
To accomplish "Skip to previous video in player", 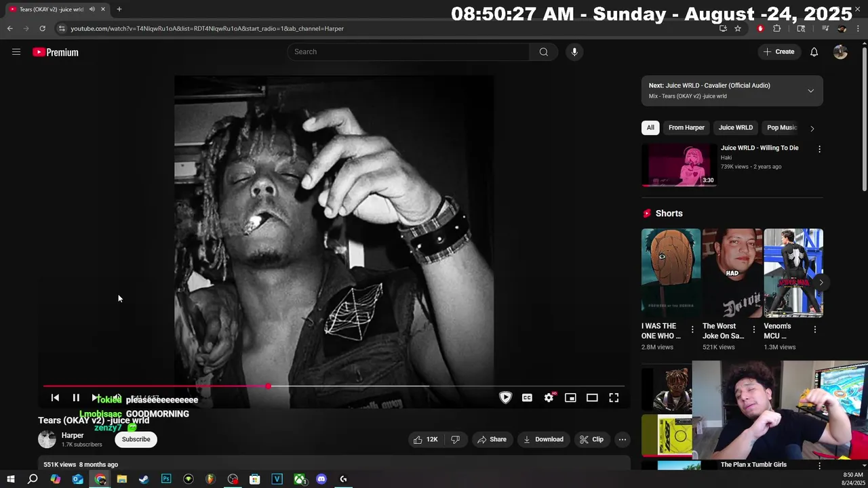I will click(x=55, y=398).
